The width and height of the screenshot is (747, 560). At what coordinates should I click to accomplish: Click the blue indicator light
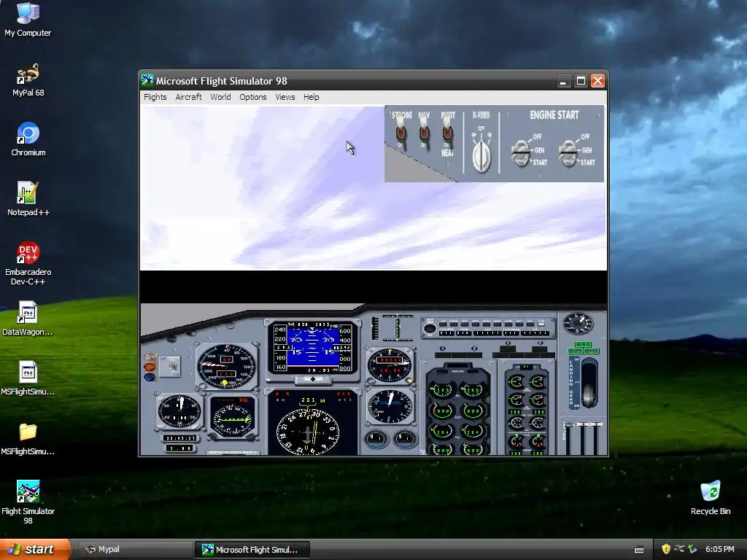(150, 377)
